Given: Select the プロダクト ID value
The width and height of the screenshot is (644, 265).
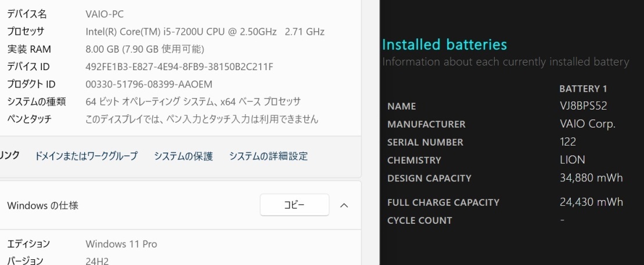Looking at the screenshot, I should (x=149, y=84).
